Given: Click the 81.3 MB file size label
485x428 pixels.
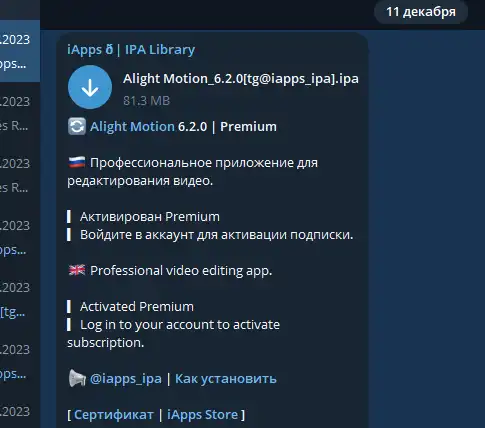Looking at the screenshot, I should point(146,100).
